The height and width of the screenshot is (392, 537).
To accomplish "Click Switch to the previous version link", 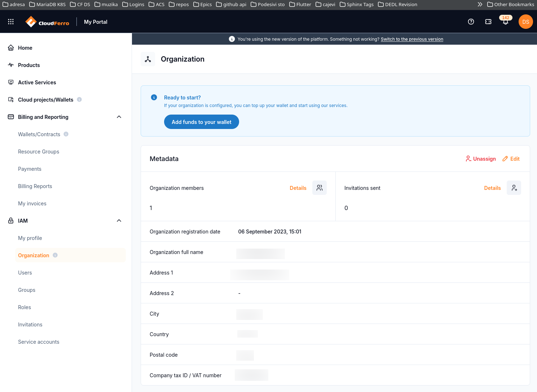I will [412, 39].
